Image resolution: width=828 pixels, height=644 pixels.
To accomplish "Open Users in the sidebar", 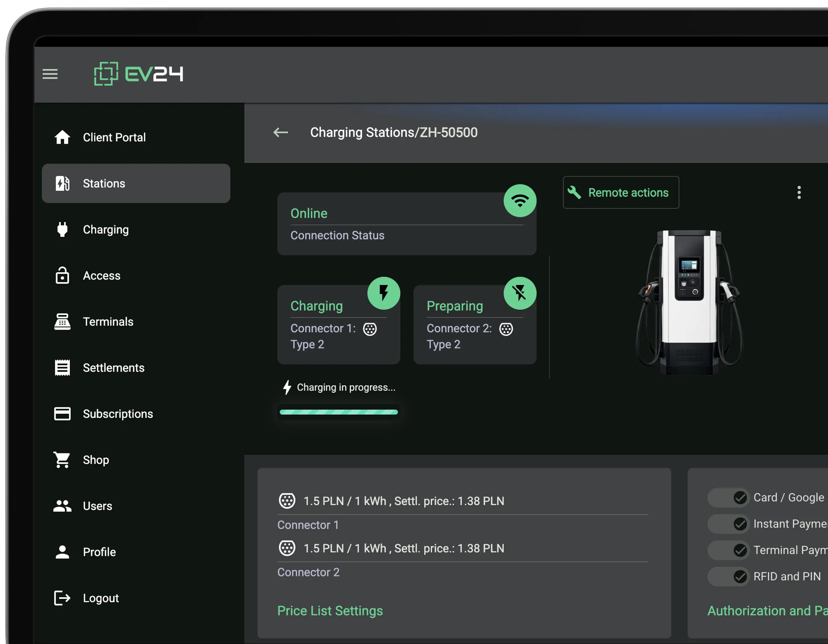I will (x=136, y=506).
